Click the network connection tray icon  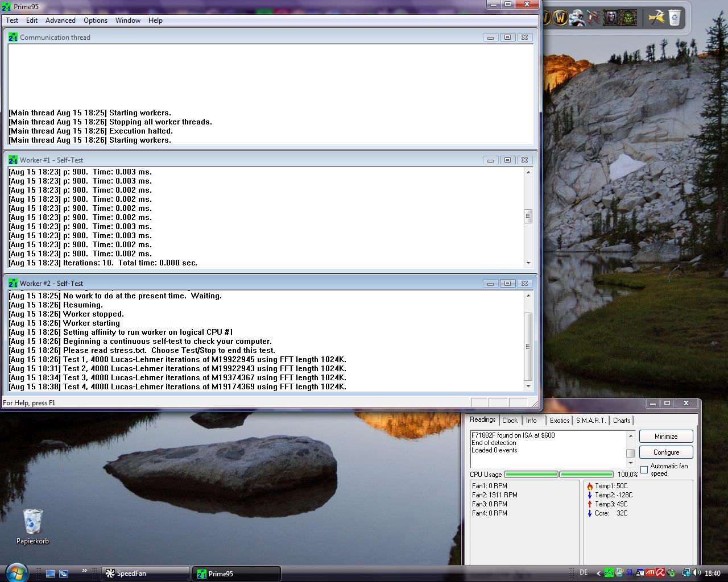(x=686, y=573)
